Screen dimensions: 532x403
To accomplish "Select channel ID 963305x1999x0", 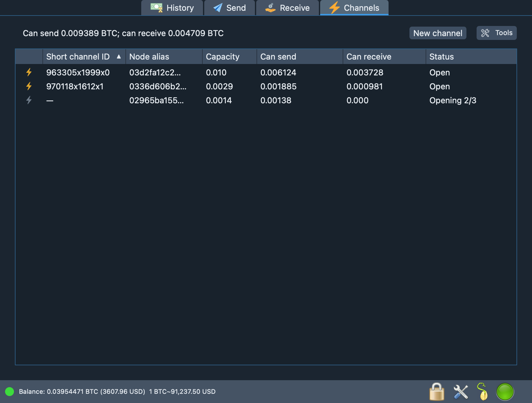I will click(78, 73).
